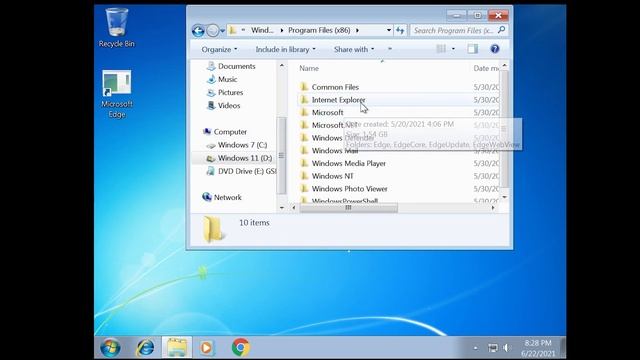The height and width of the screenshot is (360, 640).
Task: Click the volume speaker tray icon
Action: (506, 348)
